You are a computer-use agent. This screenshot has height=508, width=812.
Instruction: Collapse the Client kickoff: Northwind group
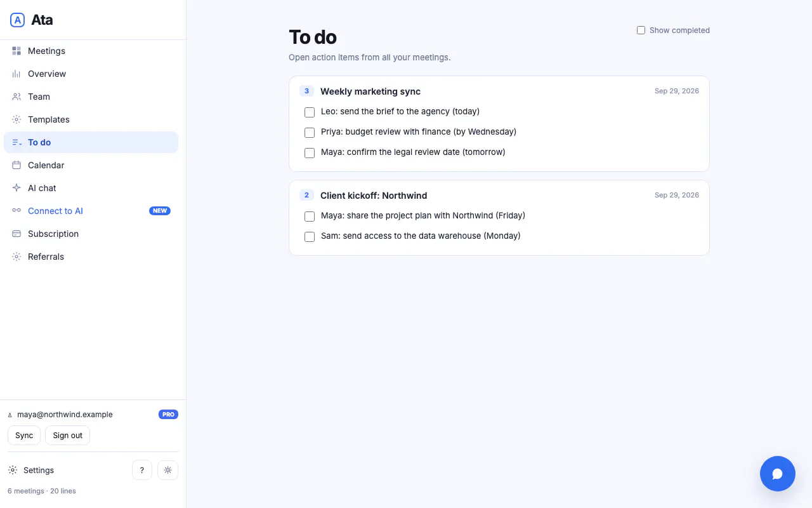point(374,196)
